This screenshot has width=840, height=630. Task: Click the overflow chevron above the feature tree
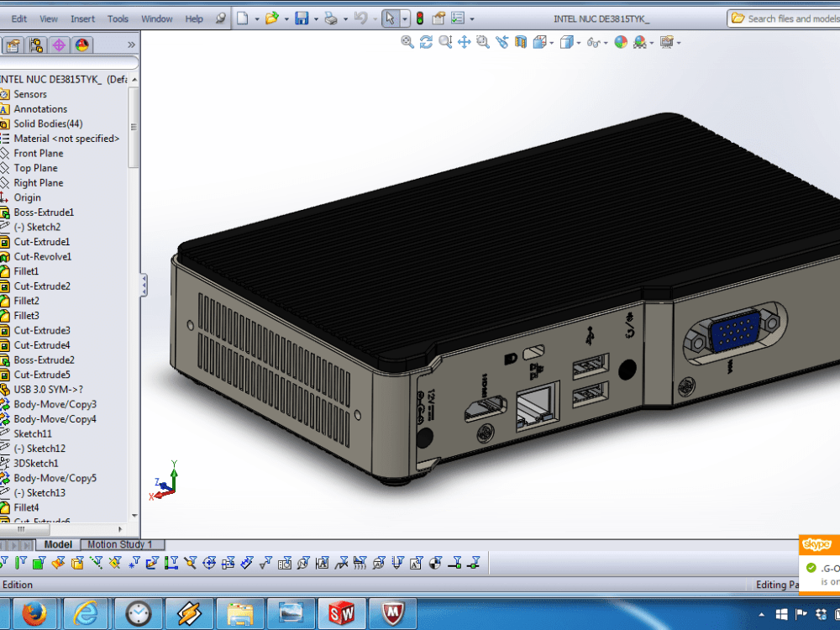click(x=131, y=45)
